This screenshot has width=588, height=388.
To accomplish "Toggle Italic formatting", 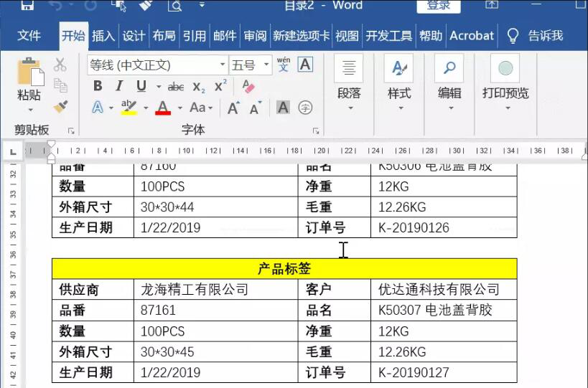I will pyautogui.click(x=119, y=86).
